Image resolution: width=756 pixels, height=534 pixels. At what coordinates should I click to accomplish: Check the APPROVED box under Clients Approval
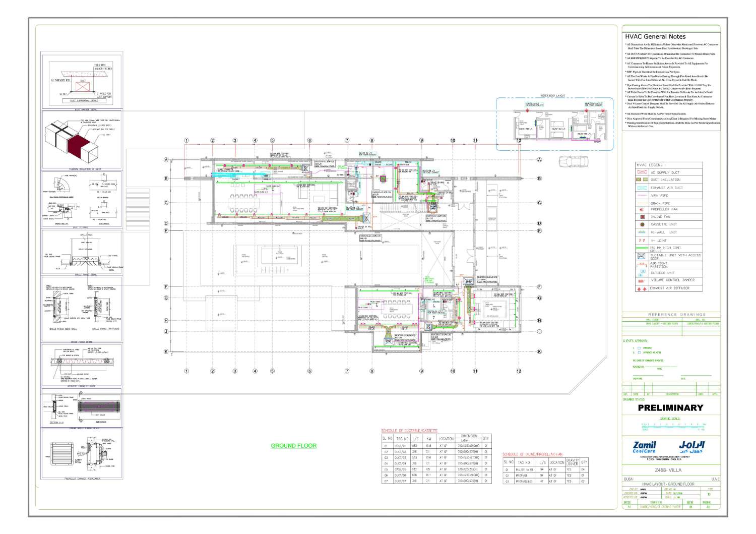[x=639, y=348]
